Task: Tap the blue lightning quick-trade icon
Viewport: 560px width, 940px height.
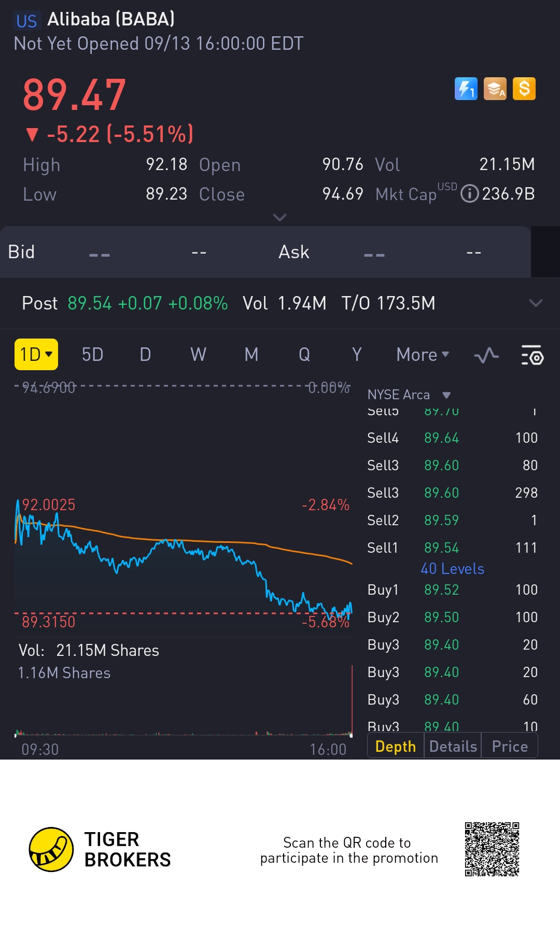Action: pos(466,89)
